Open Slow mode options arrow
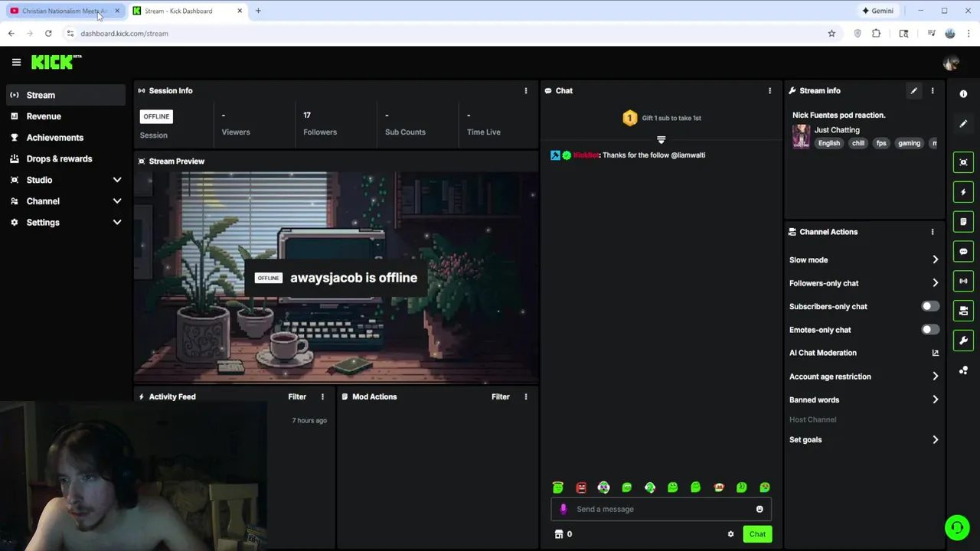The height and width of the screenshot is (551, 980). pos(935,260)
